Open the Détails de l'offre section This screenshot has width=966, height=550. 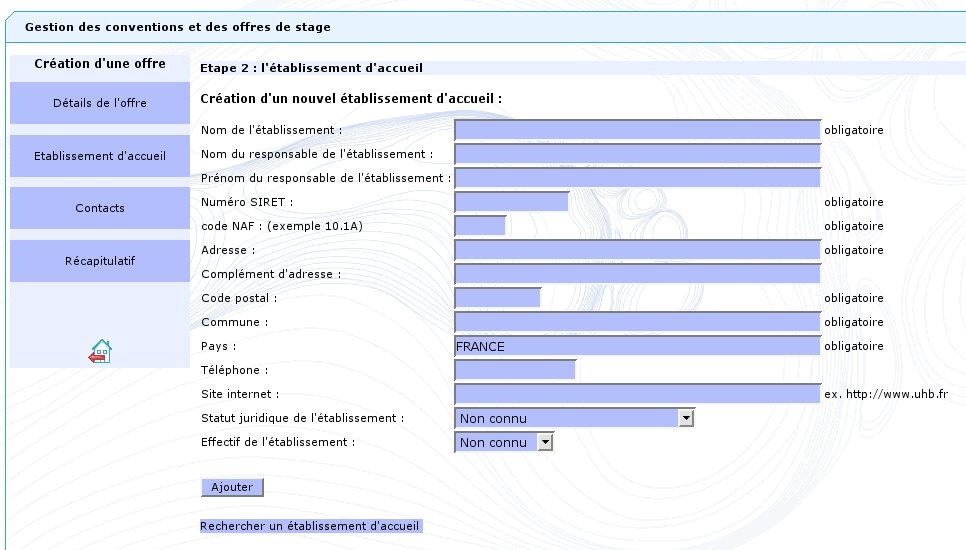point(100,103)
